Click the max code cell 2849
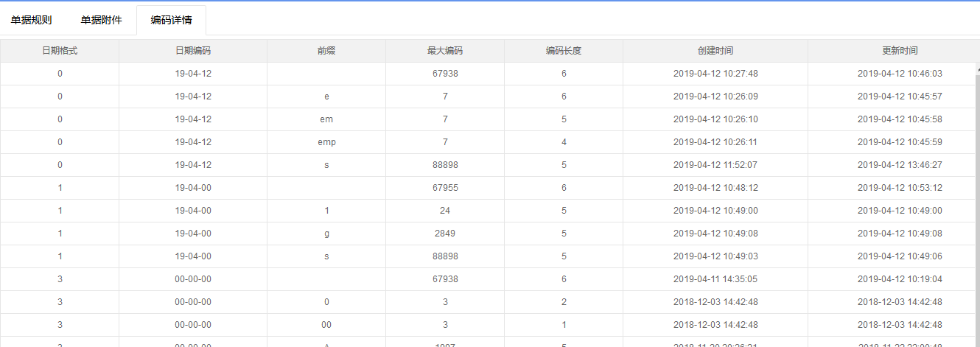The height and width of the screenshot is (347, 980). point(445,234)
